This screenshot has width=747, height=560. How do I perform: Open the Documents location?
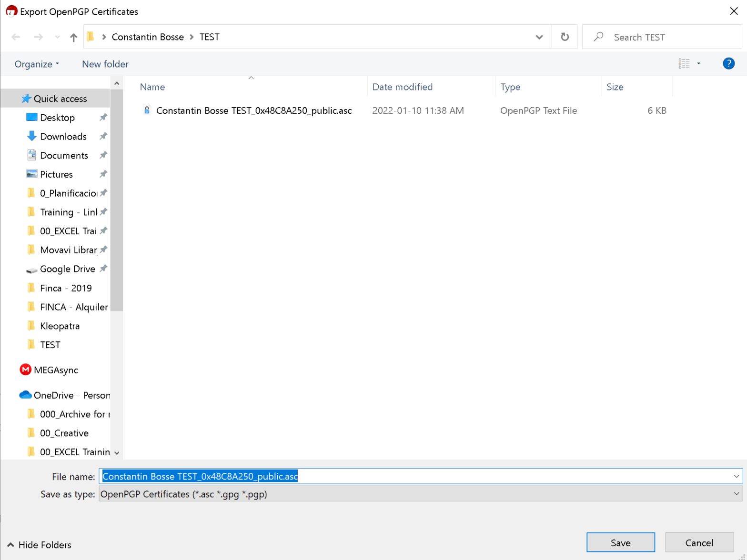[x=64, y=155]
